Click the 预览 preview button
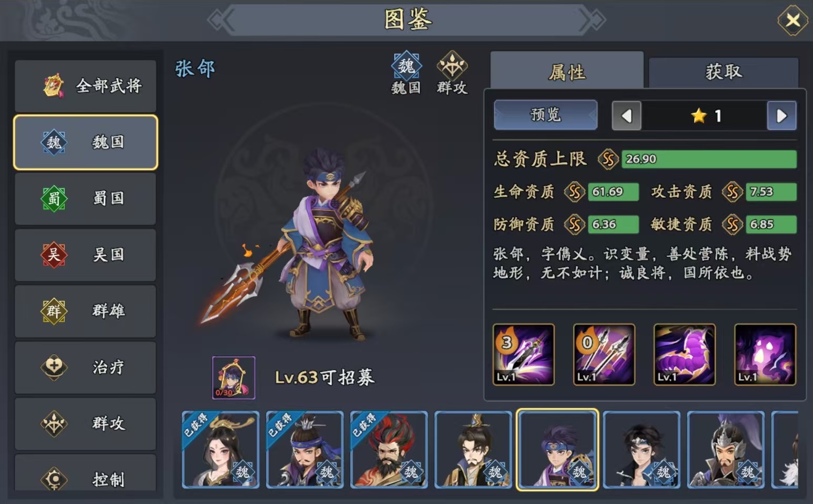This screenshot has height=504, width=813. tap(546, 115)
